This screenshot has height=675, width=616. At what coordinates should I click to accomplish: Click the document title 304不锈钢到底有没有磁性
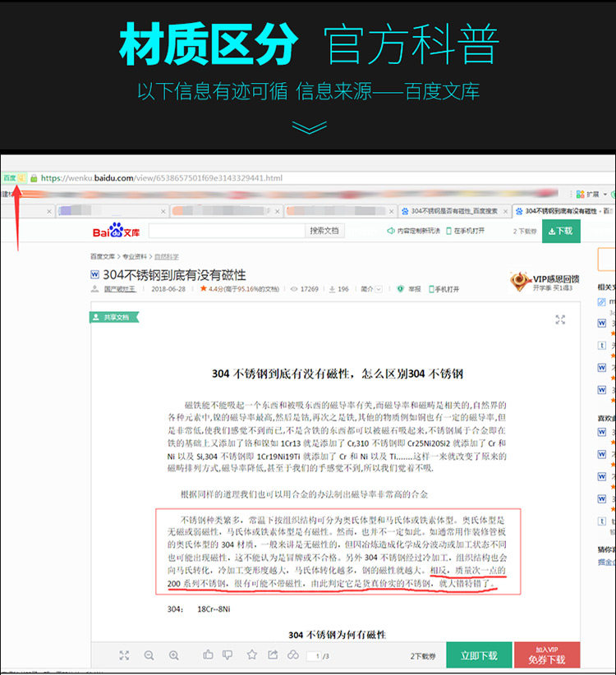(174, 274)
